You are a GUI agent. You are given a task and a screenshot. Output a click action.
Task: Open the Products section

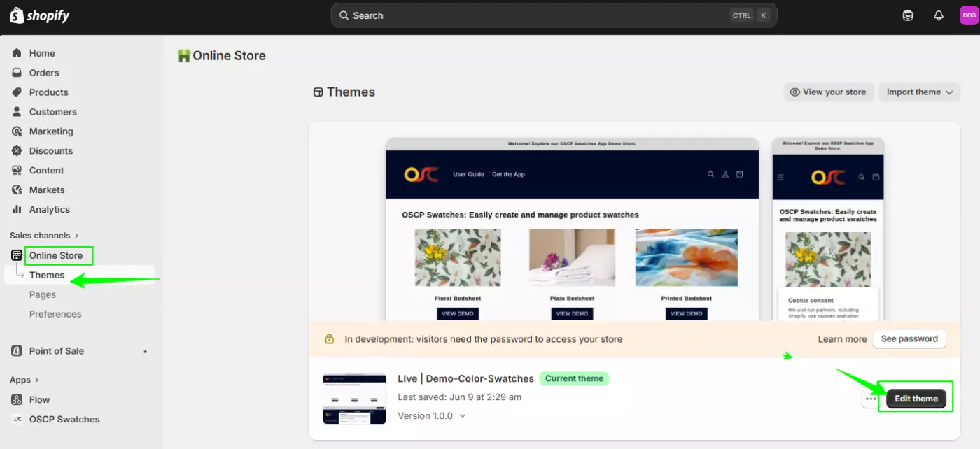48,92
